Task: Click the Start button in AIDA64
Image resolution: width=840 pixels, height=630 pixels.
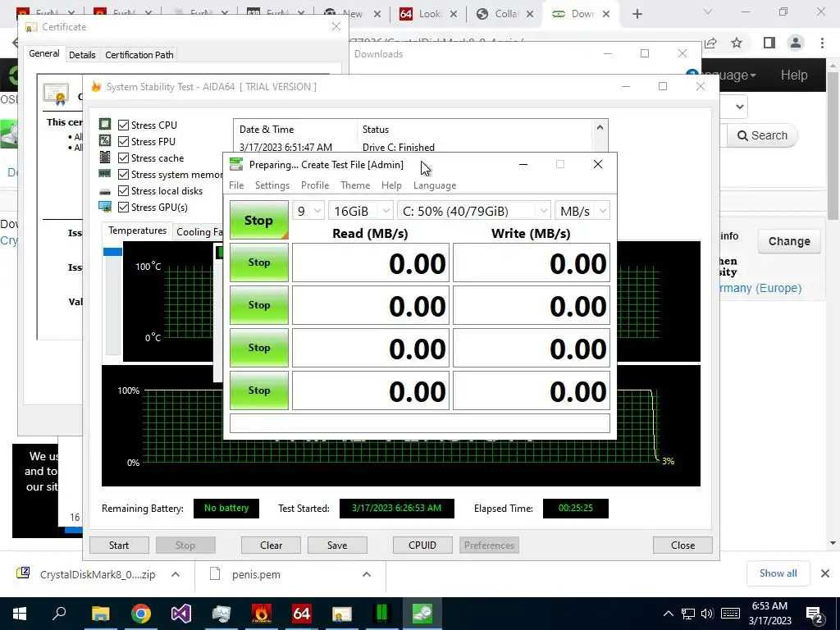Action: 119,546
